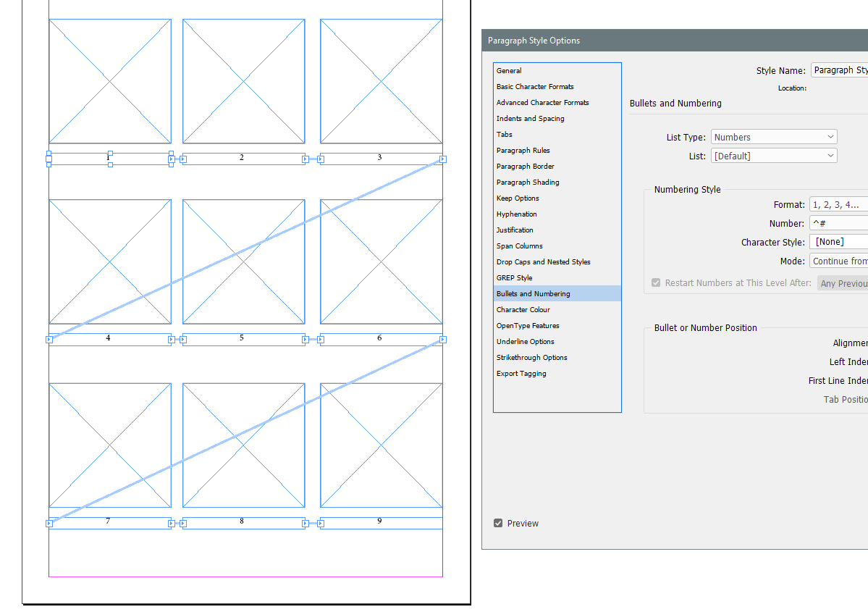Select the Tabs section
The image size is (868, 612).
557,135
